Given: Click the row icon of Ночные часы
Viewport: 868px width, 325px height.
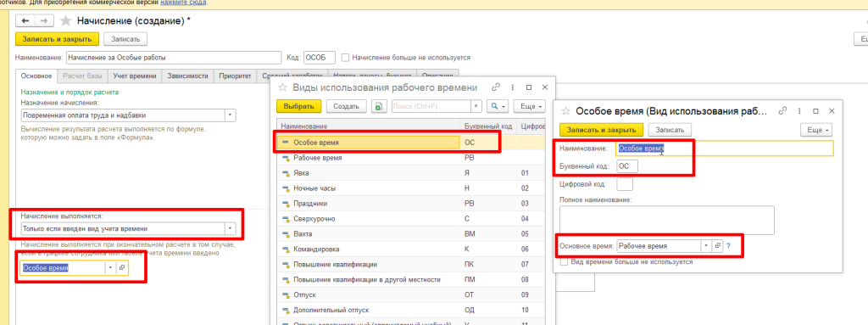Looking at the screenshot, I should [287, 188].
